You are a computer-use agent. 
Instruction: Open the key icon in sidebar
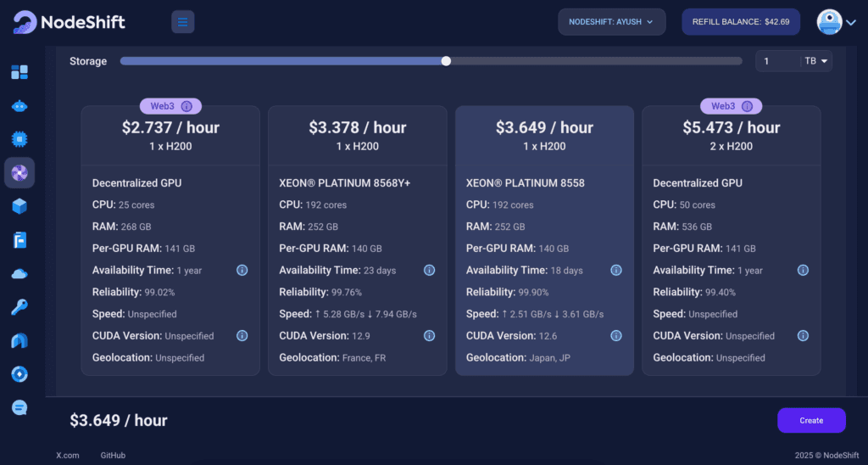point(19,307)
